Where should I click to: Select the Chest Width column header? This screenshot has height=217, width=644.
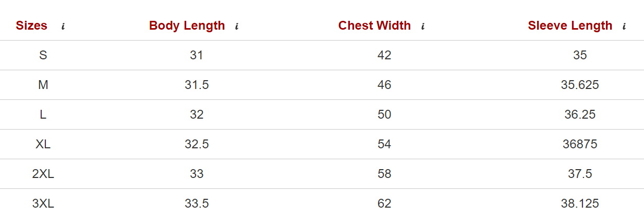point(374,25)
